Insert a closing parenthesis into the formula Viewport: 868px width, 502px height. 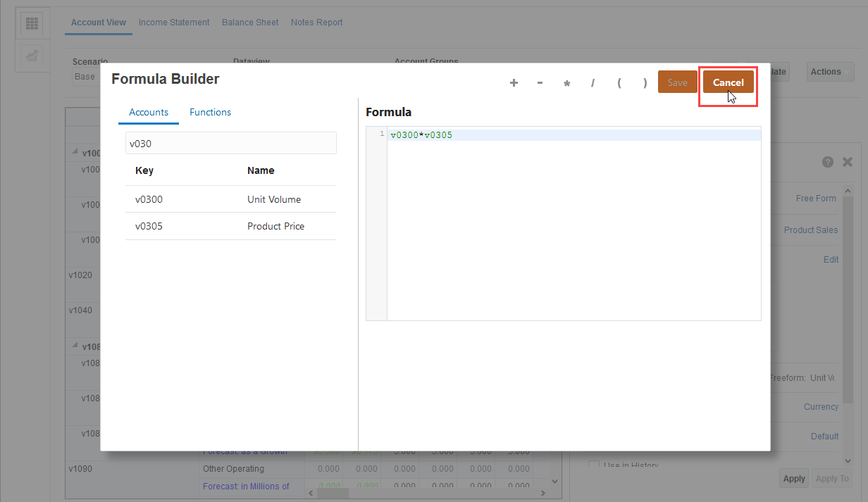coord(645,82)
